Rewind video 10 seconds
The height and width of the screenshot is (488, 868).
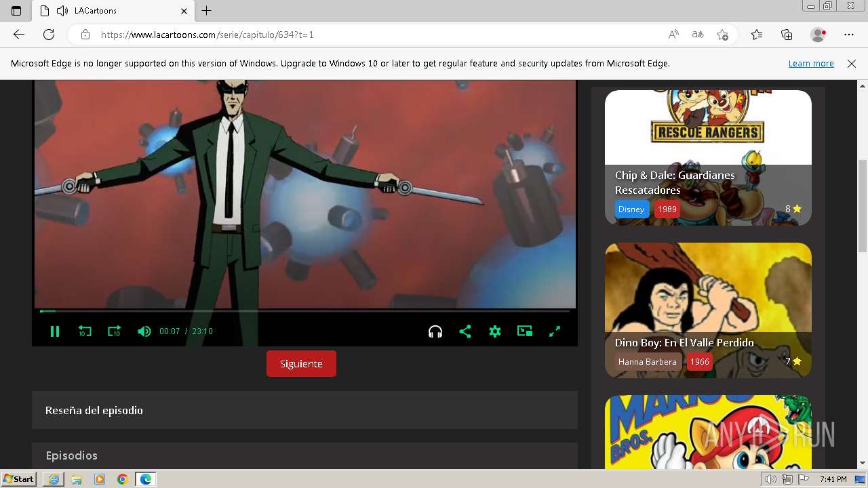(85, 331)
